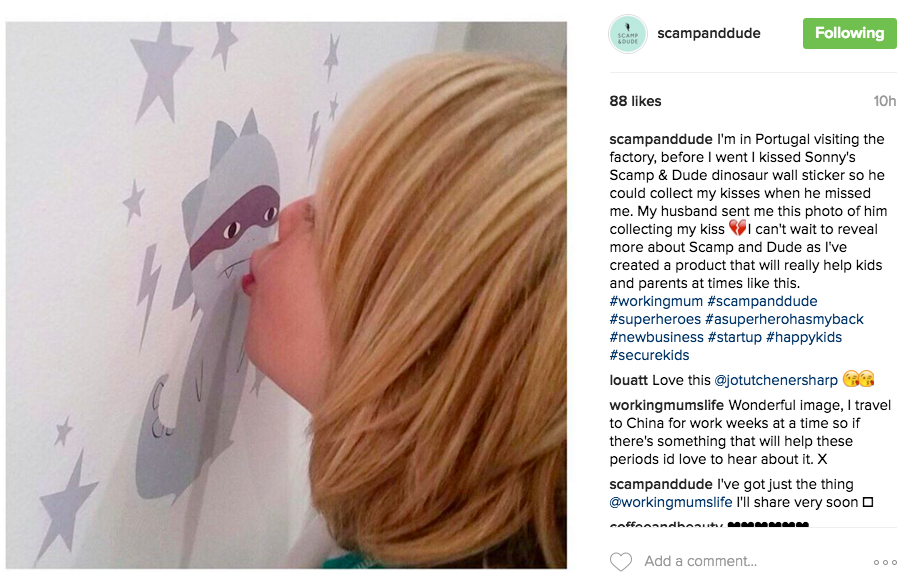This screenshot has height=577, width=910.
Task: Open the #happykids hashtag
Action: pos(804,337)
